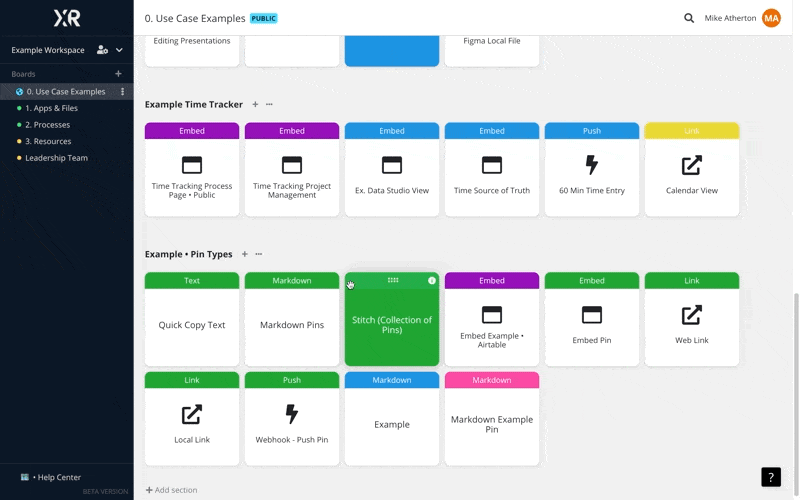800x500 pixels.
Task: Open Time Source of Truth embed pin
Action: pyautogui.click(x=492, y=169)
